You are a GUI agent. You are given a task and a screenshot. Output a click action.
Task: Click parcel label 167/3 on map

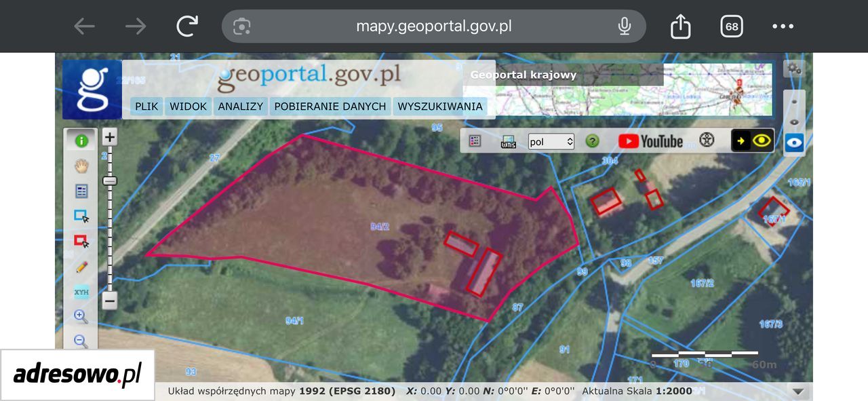(771, 324)
